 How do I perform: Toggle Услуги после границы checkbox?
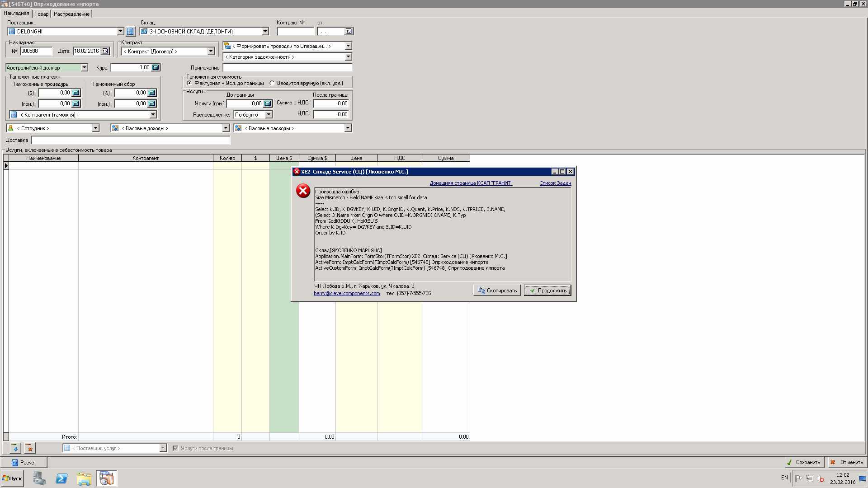click(x=175, y=448)
